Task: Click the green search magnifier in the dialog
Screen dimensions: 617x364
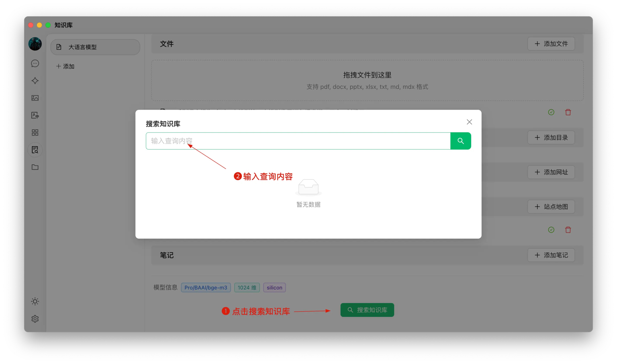Action: (460, 141)
